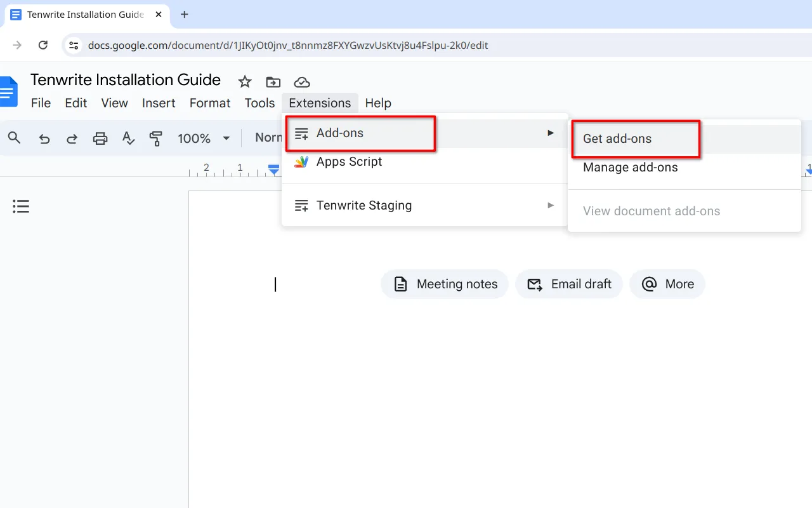Click the redo arrow icon
The width and height of the screenshot is (812, 508).
pyautogui.click(x=72, y=138)
